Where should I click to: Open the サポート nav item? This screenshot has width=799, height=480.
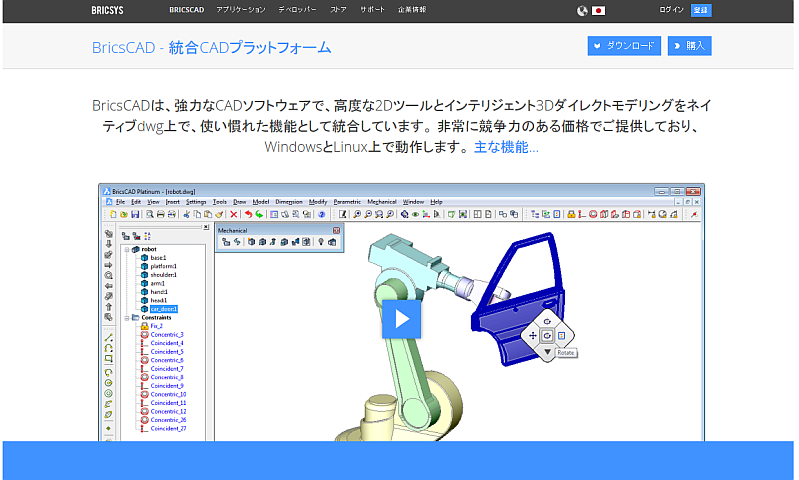pos(372,10)
